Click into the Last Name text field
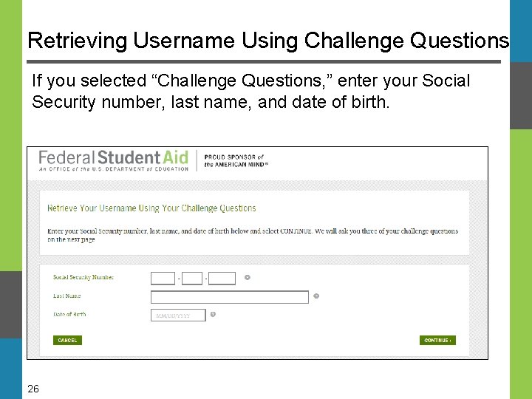The width and height of the screenshot is (532, 399). click(229, 297)
